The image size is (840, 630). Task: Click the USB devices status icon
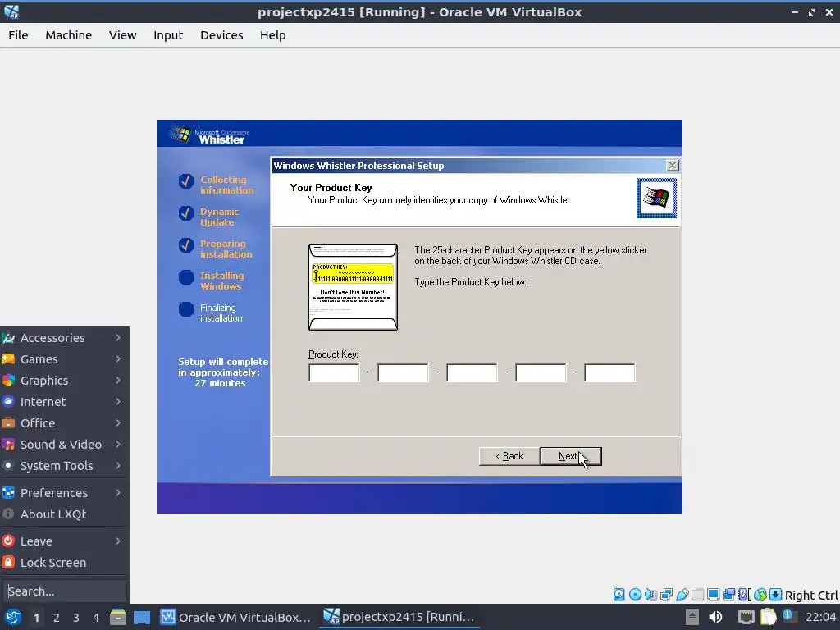coord(682,594)
